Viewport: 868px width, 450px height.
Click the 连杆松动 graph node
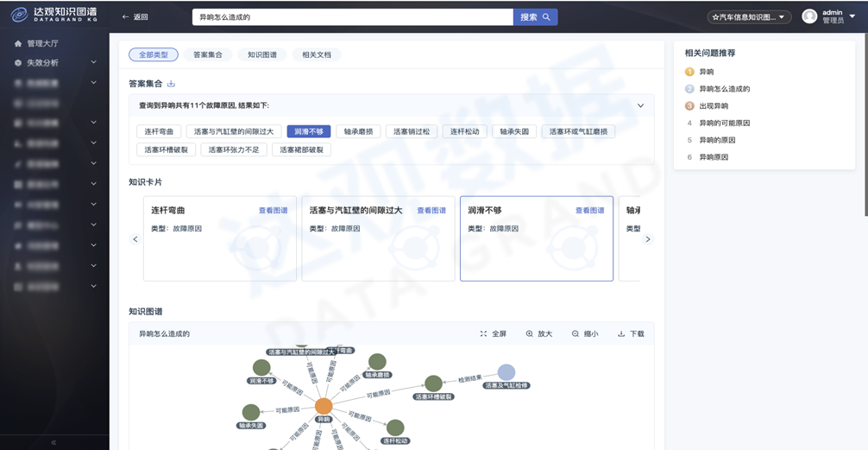click(x=395, y=428)
